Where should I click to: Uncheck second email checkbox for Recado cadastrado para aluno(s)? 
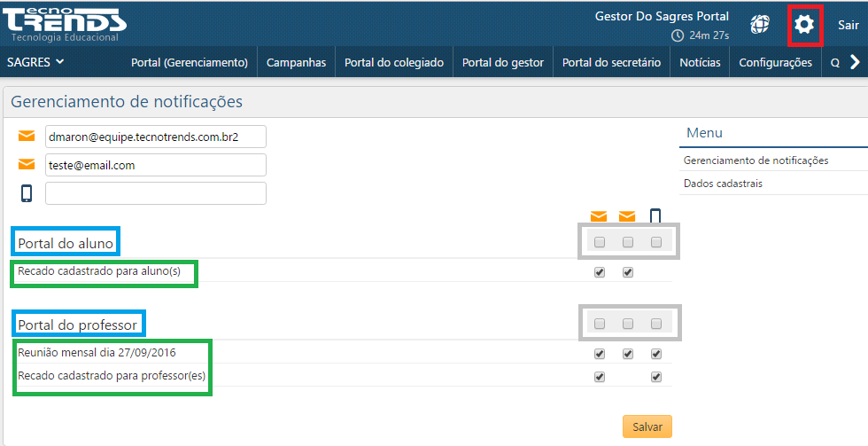pos(628,272)
